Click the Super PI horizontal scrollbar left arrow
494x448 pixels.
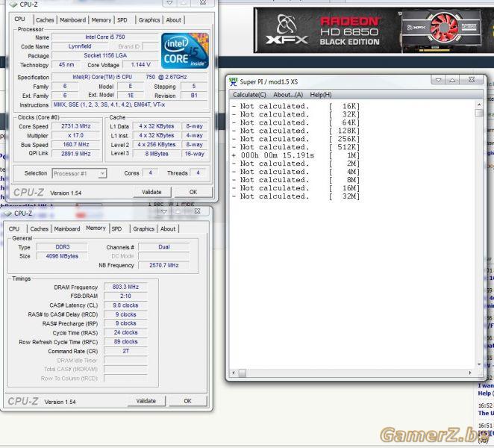point(234,373)
